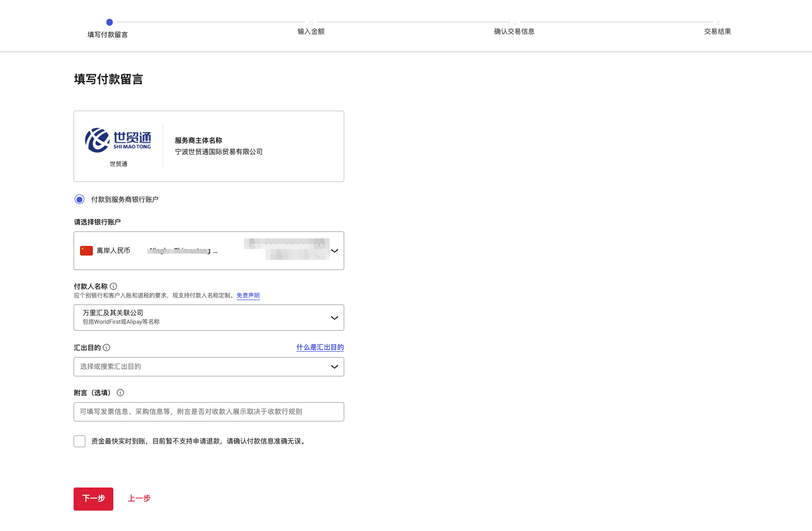812x531 pixels.
Task: Select 付款到服务商银行账户 radio button
Action: tap(79, 200)
